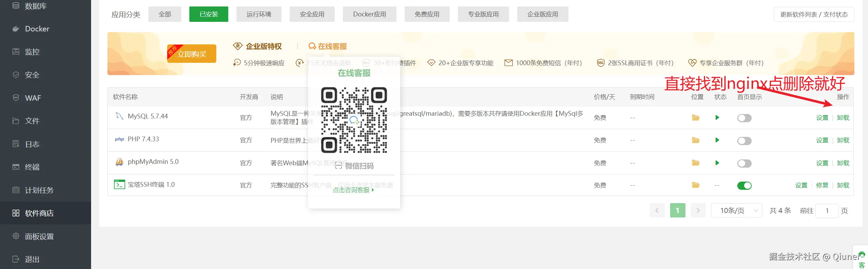The width and height of the screenshot is (868, 269).
Task: Select page 1 in pagination
Action: (x=678, y=210)
